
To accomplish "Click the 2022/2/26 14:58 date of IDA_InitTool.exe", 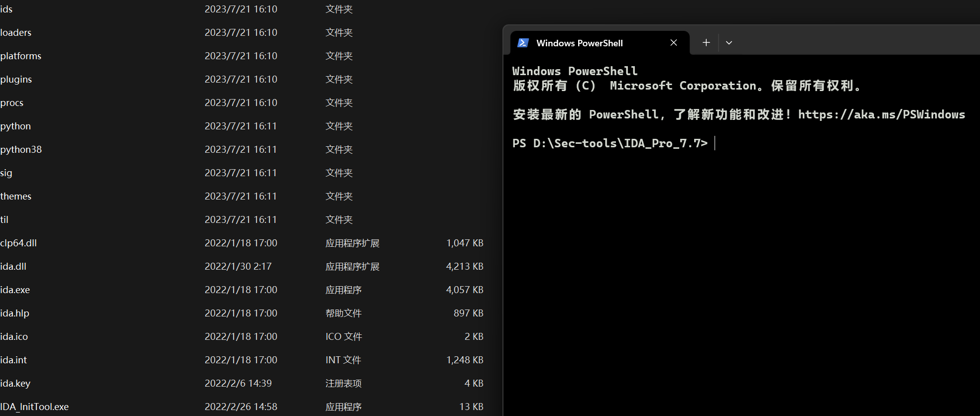I will pyautogui.click(x=241, y=407).
